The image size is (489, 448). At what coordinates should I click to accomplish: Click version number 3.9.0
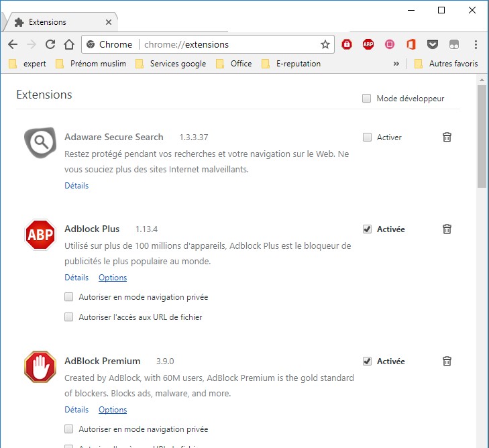tap(165, 361)
